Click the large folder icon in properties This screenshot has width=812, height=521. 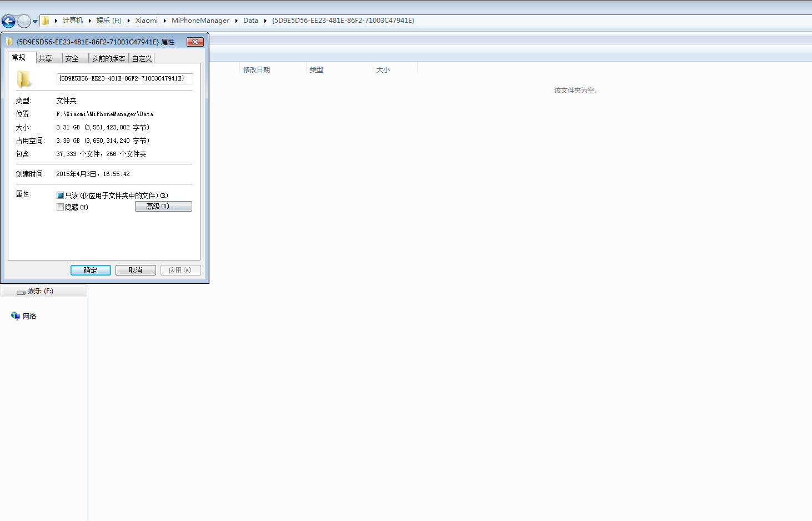24,79
